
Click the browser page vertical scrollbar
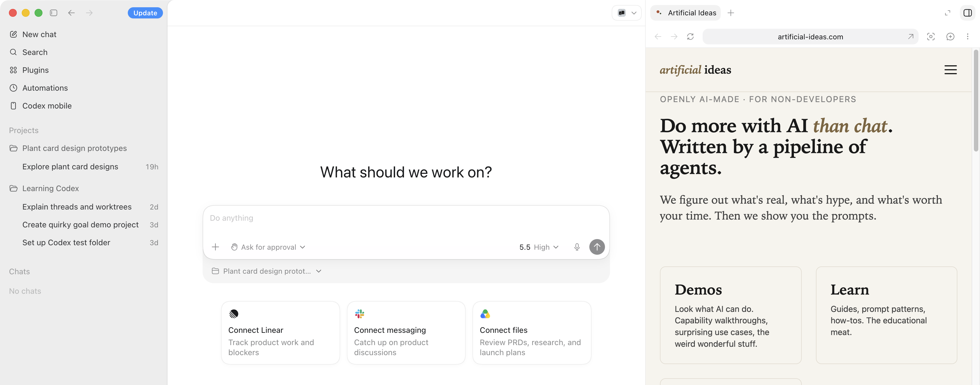976,100
